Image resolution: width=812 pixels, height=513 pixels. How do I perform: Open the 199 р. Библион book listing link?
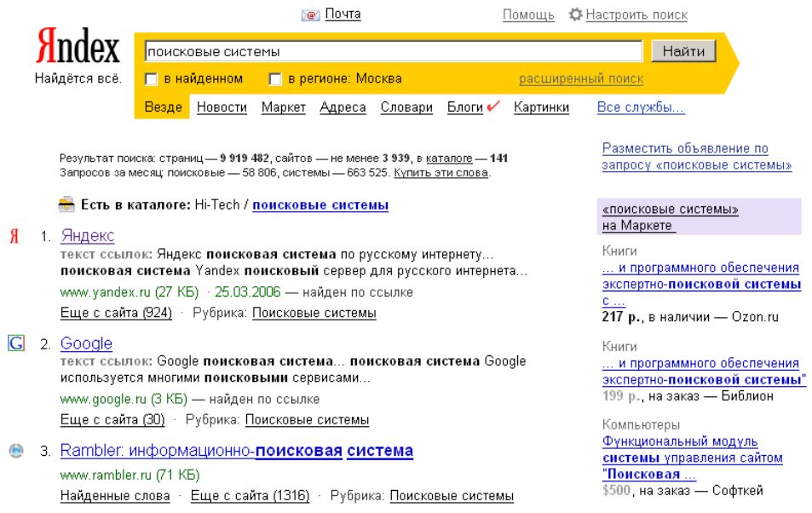704,371
